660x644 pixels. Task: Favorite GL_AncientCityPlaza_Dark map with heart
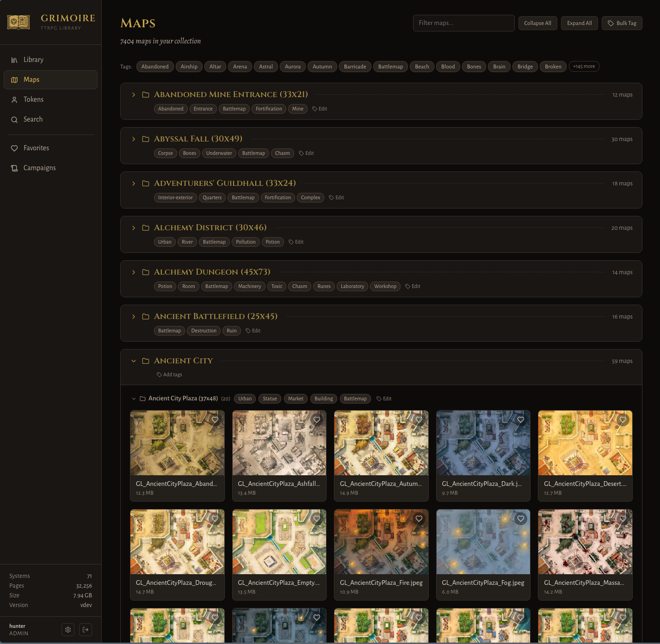[x=521, y=420]
